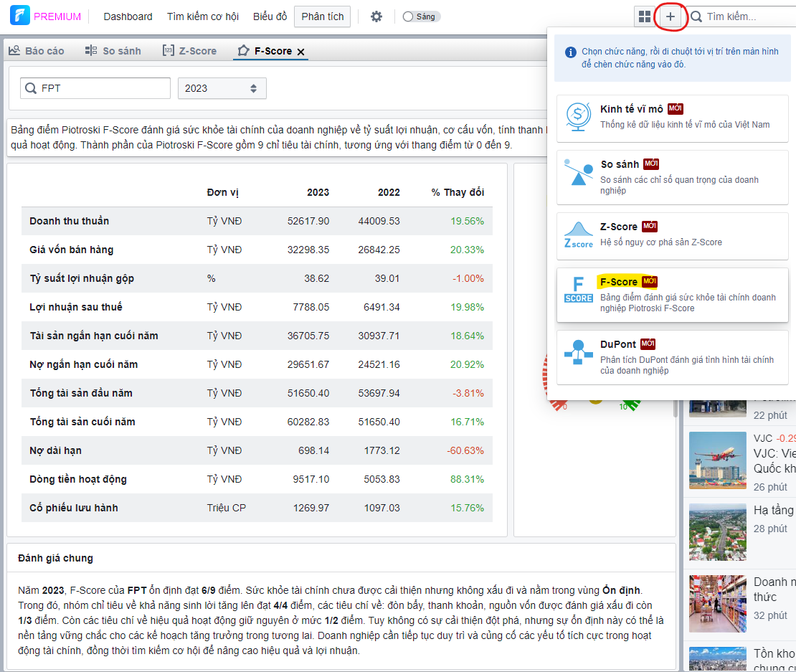Viewport: 796px width, 672px height.
Task: Switch to the Báo cáo tab
Action: pos(37,51)
